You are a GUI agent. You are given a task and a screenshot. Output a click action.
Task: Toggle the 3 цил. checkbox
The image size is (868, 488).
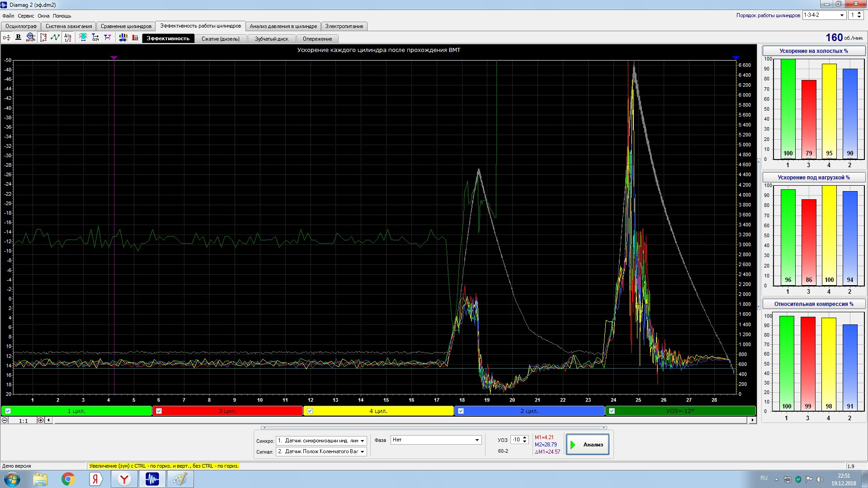click(x=159, y=411)
